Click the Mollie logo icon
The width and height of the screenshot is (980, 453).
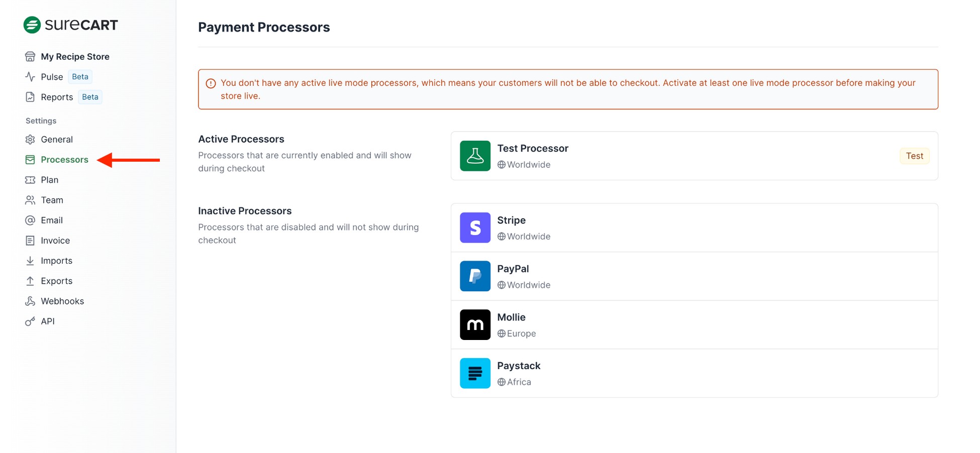[x=475, y=324]
